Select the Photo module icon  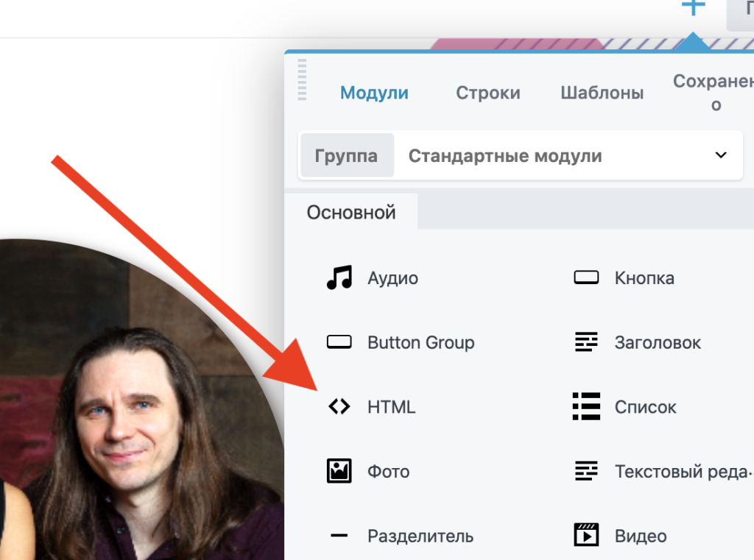pos(339,471)
